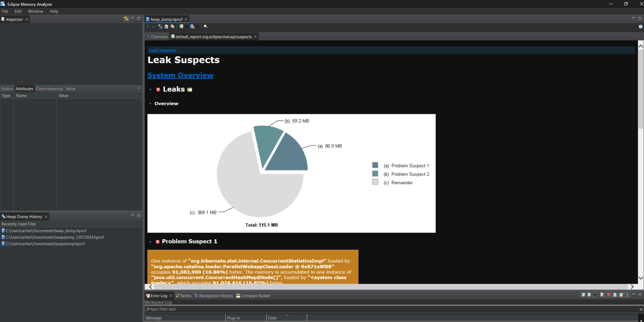Viewport: 644px width, 322px height.
Task: Open the System Overview link
Action: pos(180,75)
